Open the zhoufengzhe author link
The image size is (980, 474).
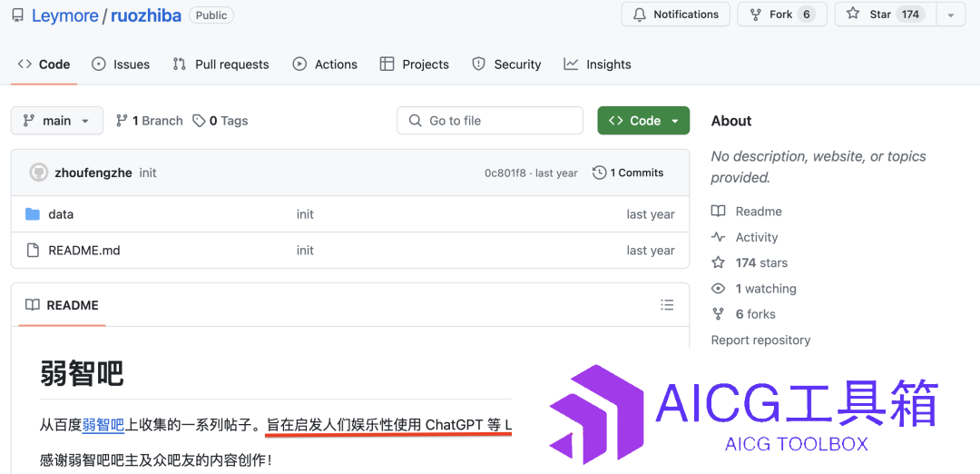pos(93,173)
